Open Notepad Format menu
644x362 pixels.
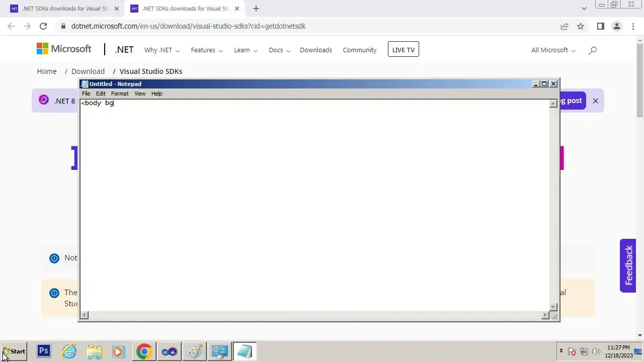tap(120, 94)
